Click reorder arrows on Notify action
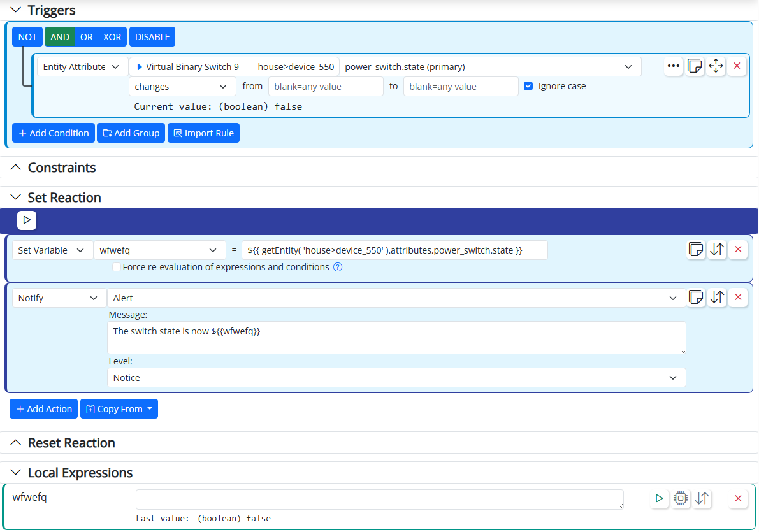Image resolution: width=759 pixels, height=532 pixels. pyautogui.click(x=718, y=298)
